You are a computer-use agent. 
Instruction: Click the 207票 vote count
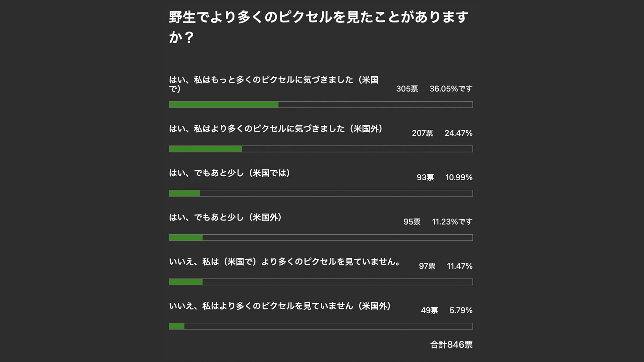tap(422, 133)
